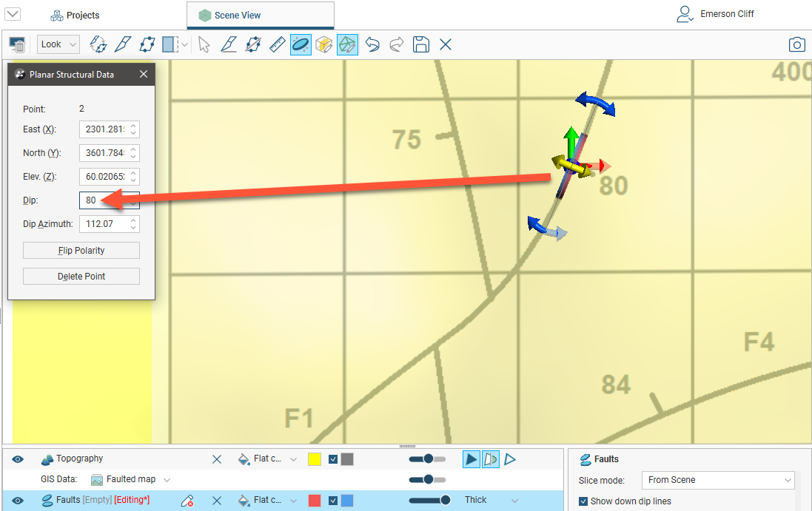812x511 pixels.
Task: Clear the scene with the trash monitor icon
Action: (17, 45)
